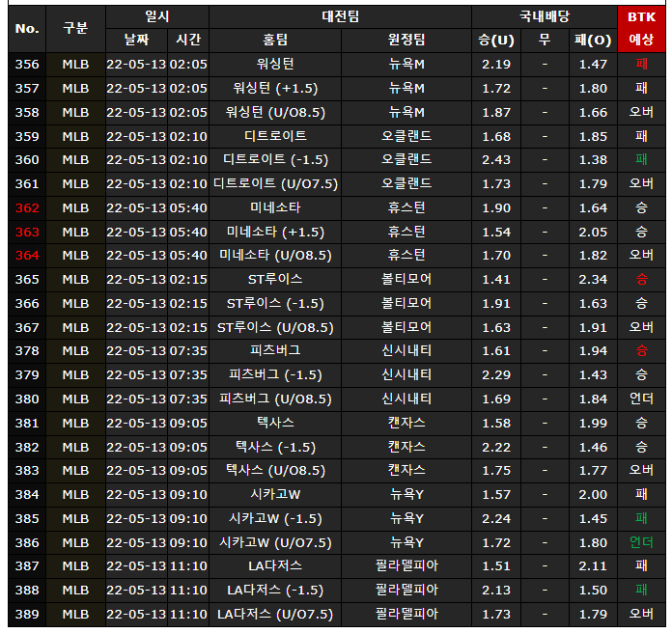Image resolution: width=672 pixels, height=633 pixels.
Task: Click home team ST루이스 (U/O8.5)
Action: pyautogui.click(x=275, y=328)
